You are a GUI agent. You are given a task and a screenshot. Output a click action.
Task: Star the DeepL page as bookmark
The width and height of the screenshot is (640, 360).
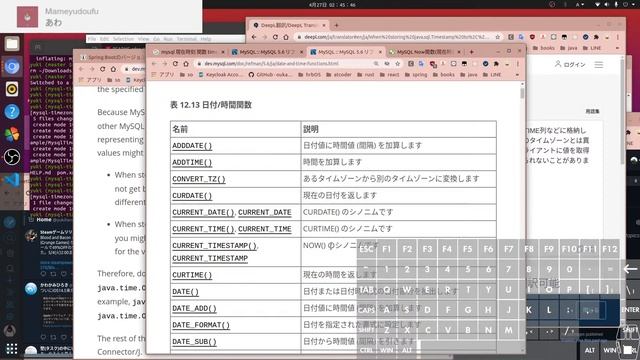tap(498, 37)
